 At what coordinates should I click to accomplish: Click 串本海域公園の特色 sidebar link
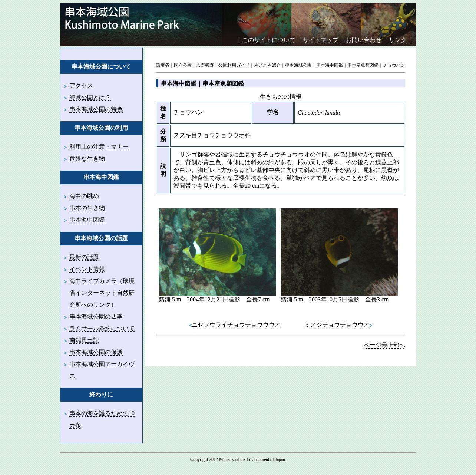[x=96, y=109]
